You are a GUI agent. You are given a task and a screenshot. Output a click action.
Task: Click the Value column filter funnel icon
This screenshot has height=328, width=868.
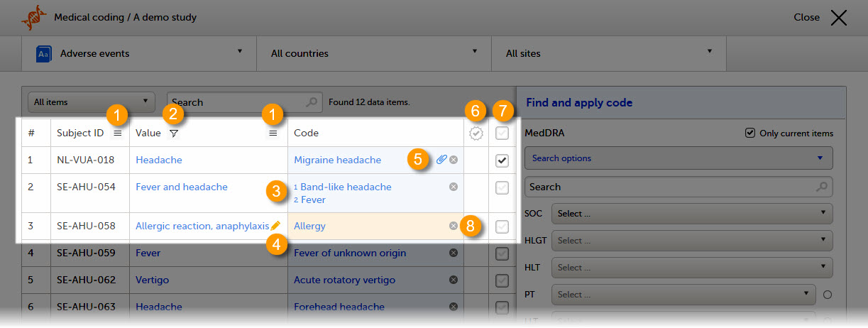174,133
